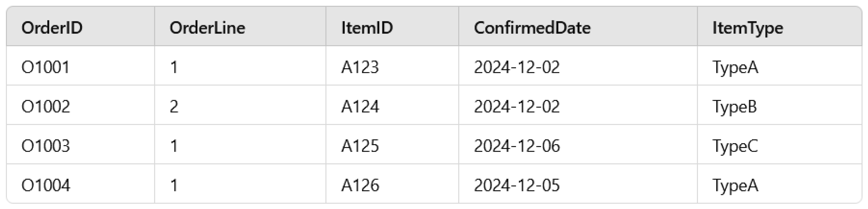This screenshot has height=209, width=868.
Task: Click the ItemID column header
Action: tap(367, 28)
